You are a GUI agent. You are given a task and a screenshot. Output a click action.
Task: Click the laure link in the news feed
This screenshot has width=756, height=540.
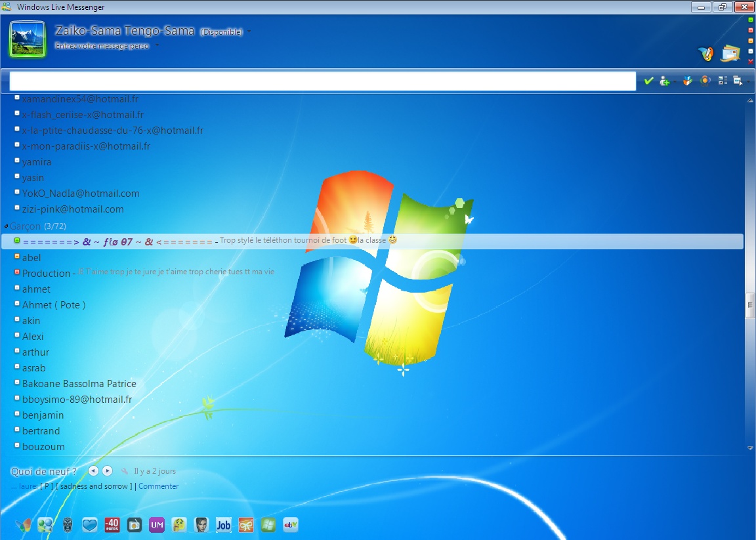click(28, 486)
